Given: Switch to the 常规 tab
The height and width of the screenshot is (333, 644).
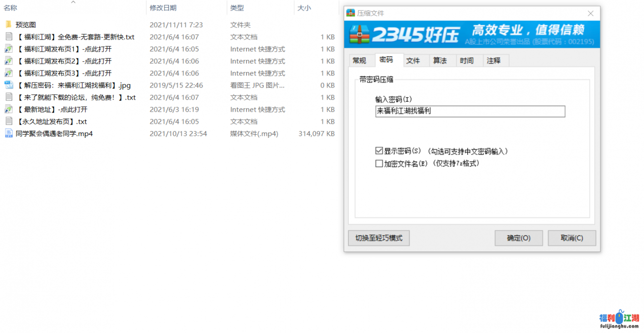Looking at the screenshot, I should coord(359,60).
